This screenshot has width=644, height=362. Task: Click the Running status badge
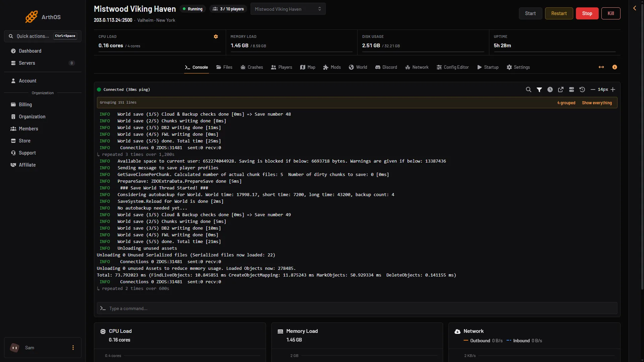click(193, 9)
